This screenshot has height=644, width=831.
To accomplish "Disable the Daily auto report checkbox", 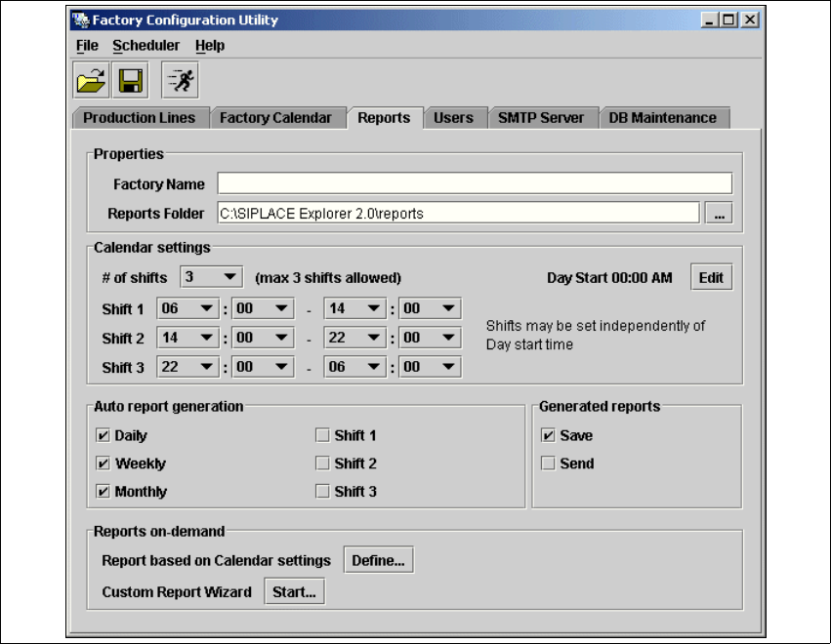I will [x=103, y=435].
